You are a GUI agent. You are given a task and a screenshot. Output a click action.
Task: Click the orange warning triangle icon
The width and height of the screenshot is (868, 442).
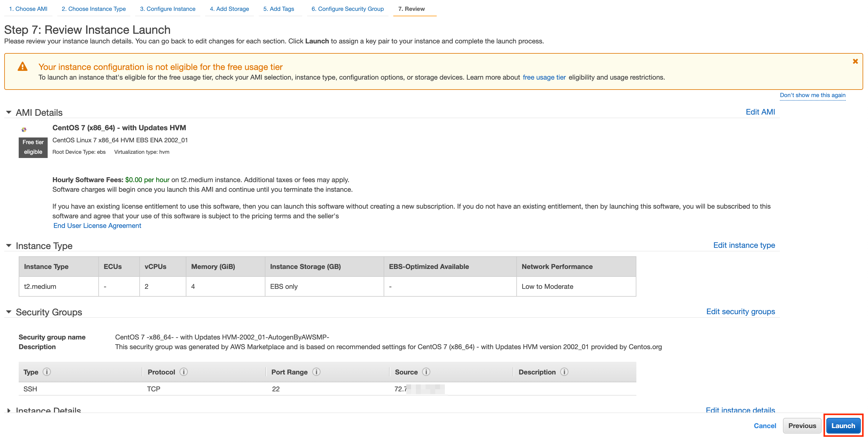tap(23, 66)
